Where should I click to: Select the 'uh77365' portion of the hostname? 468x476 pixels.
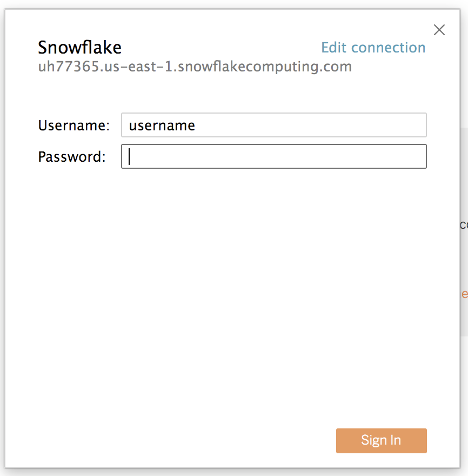point(62,67)
